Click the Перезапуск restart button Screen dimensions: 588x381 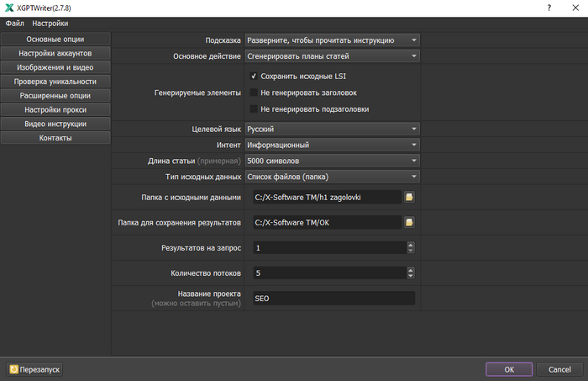pyautogui.click(x=34, y=369)
